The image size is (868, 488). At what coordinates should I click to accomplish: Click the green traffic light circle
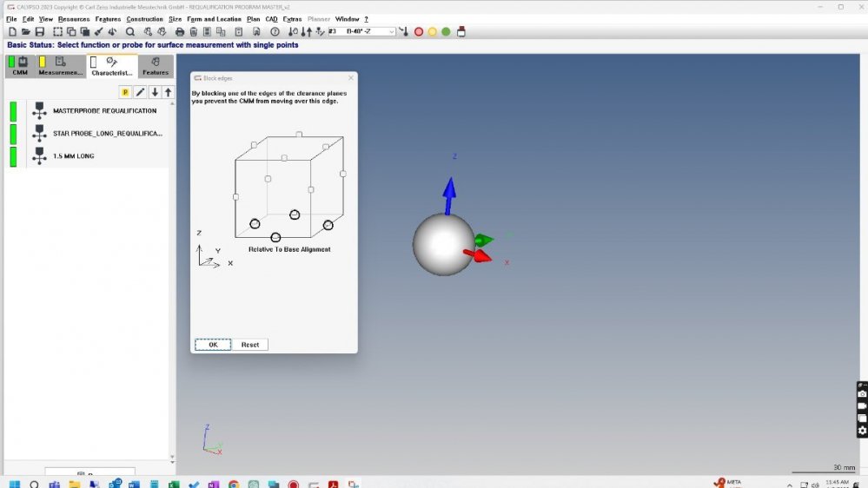[x=446, y=32]
